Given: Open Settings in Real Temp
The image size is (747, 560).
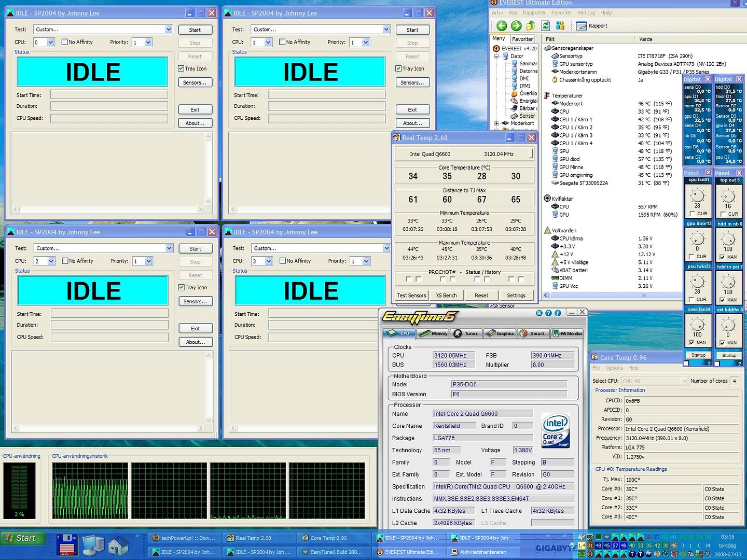Looking at the screenshot, I should tap(516, 295).
